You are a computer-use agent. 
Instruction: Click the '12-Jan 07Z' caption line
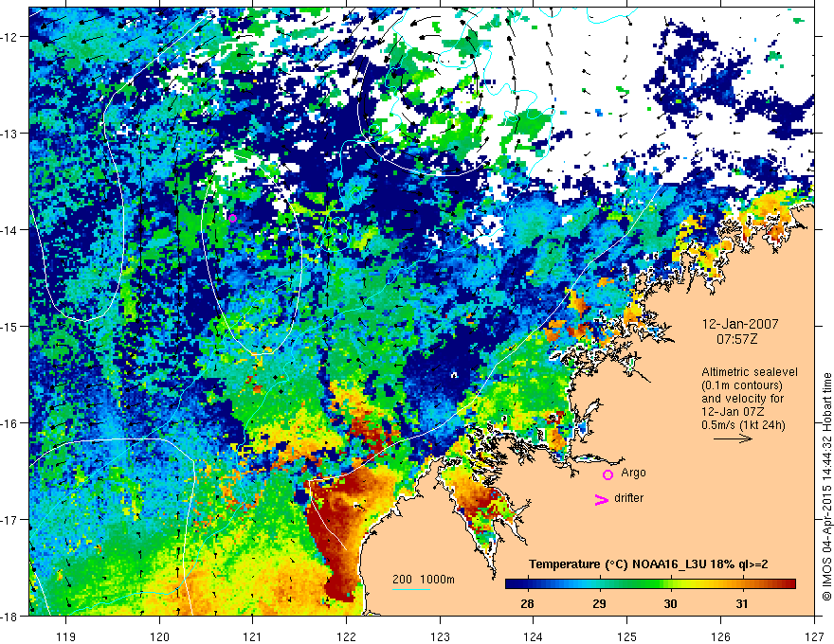pos(732,412)
